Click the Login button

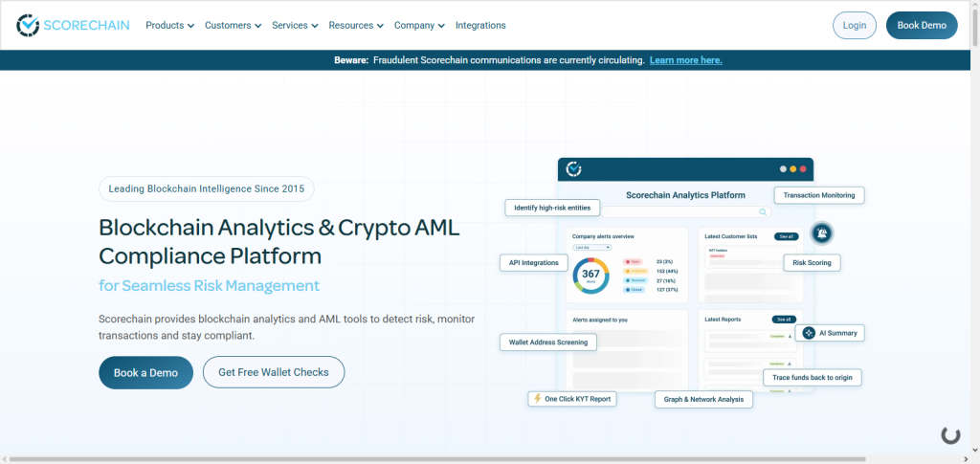(x=855, y=26)
